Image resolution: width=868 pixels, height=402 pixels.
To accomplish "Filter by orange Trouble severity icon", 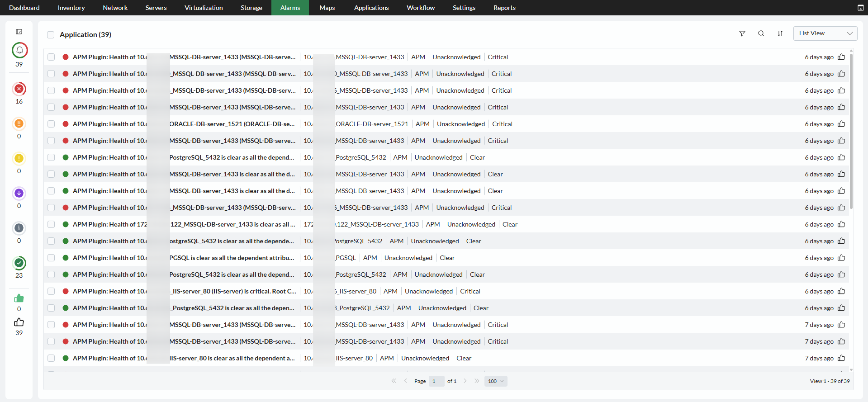I will 19,123.
